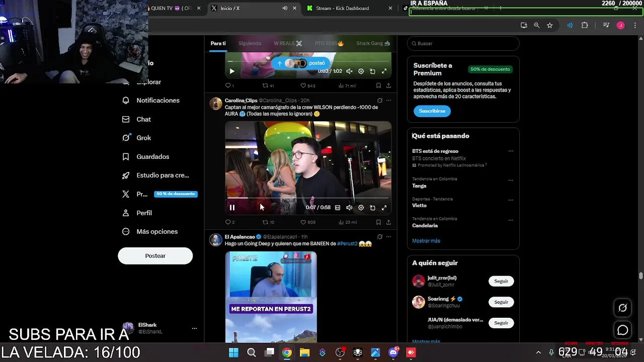Click Suscribirse Premium button

click(x=432, y=111)
